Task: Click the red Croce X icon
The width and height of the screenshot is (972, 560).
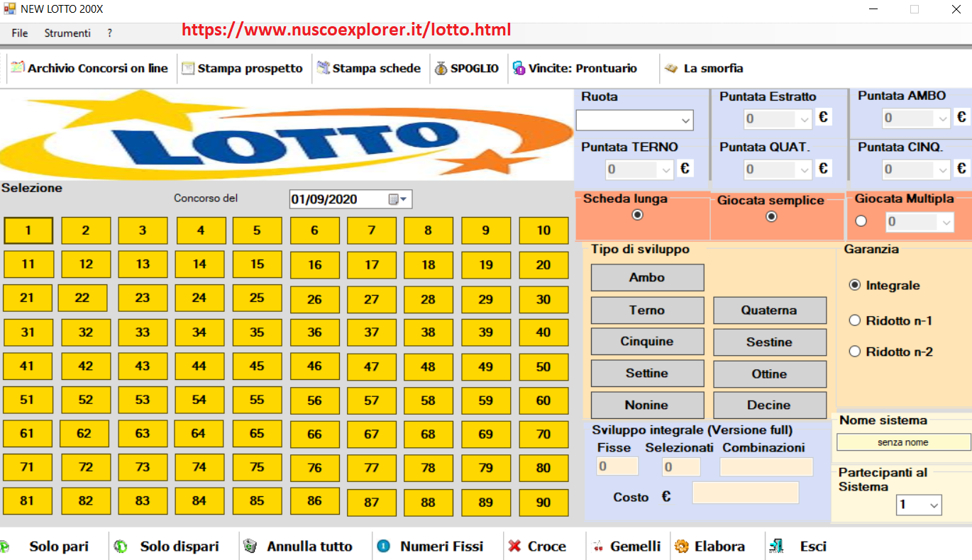Action: click(x=514, y=546)
